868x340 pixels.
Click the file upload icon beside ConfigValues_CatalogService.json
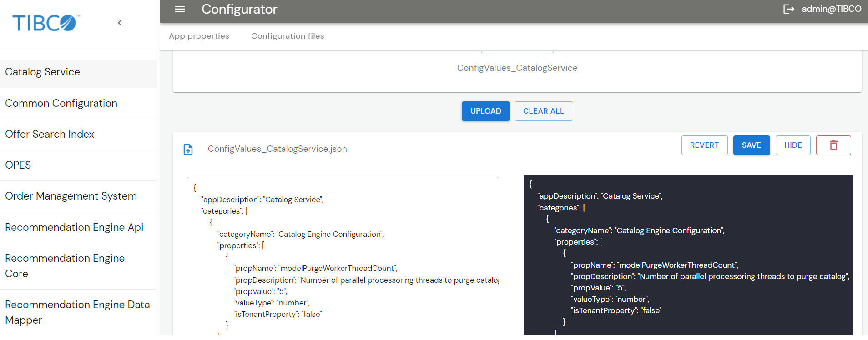click(x=188, y=149)
